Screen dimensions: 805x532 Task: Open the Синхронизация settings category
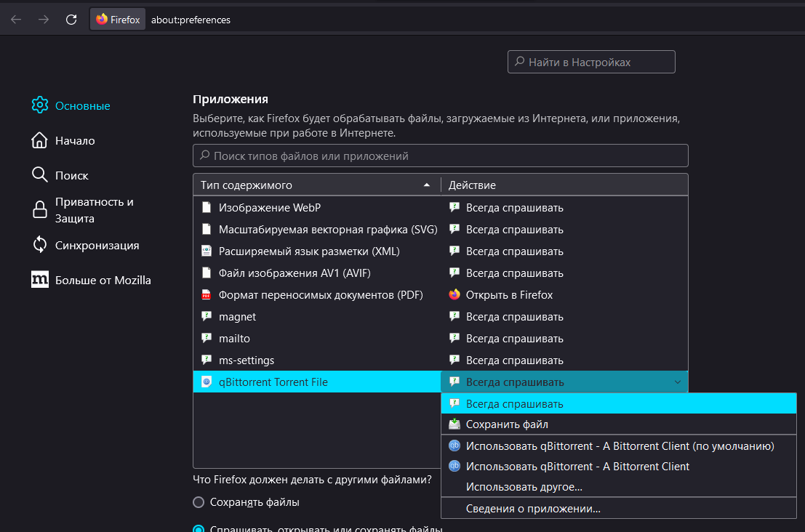click(x=86, y=245)
